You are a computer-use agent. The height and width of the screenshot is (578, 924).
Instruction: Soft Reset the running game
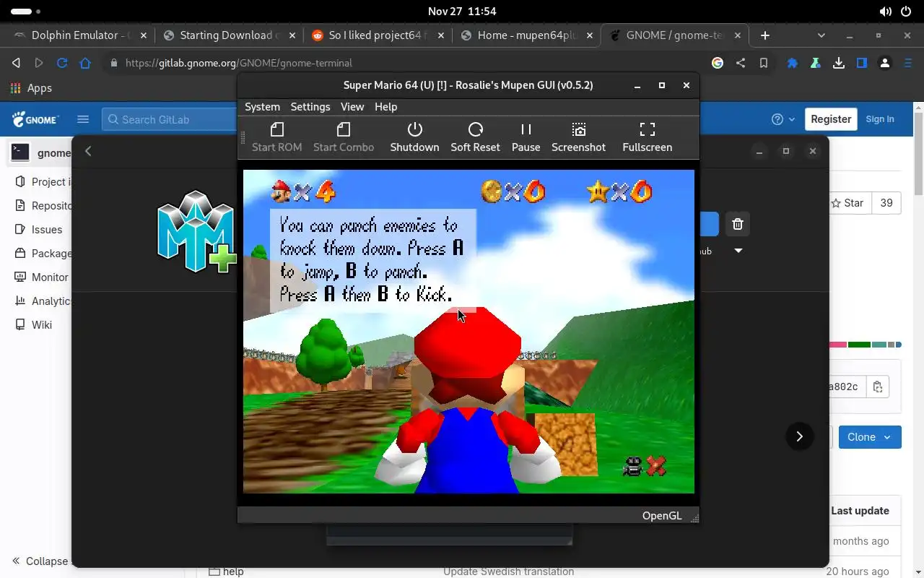[475, 137]
